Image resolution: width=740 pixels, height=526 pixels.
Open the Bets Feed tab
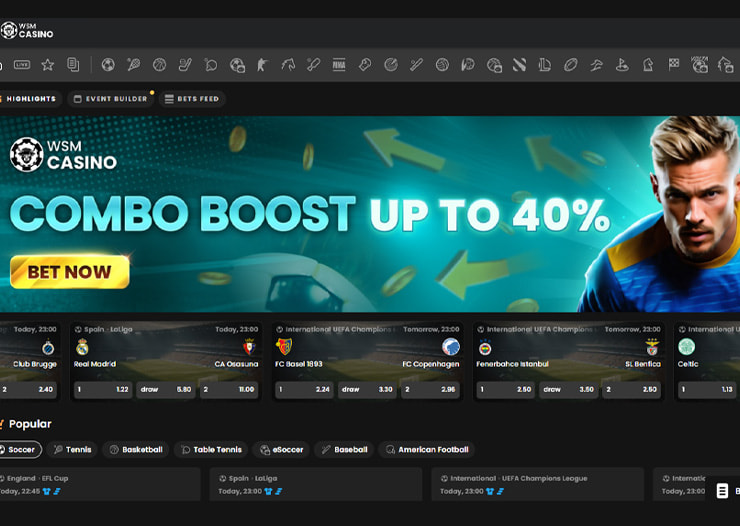(192, 99)
